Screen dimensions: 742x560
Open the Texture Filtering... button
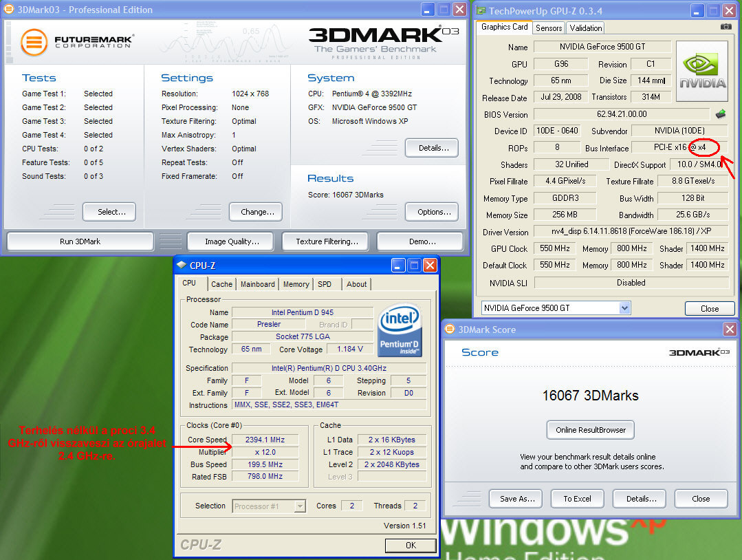click(325, 241)
